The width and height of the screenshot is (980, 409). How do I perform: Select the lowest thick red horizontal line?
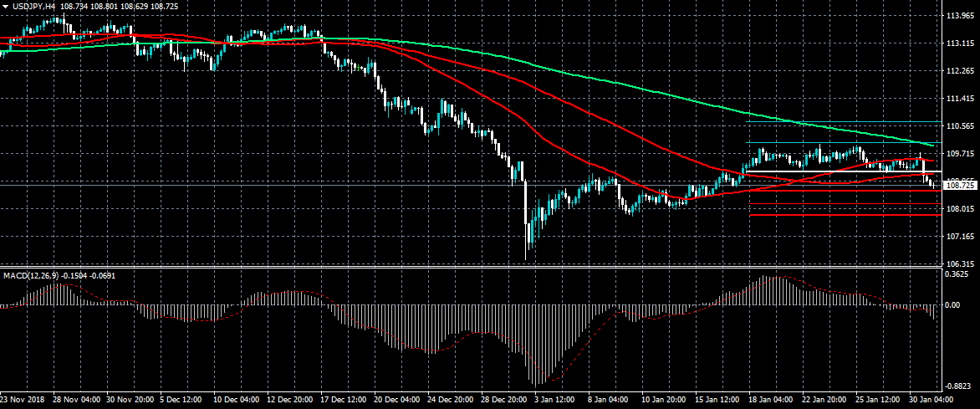click(x=845, y=214)
